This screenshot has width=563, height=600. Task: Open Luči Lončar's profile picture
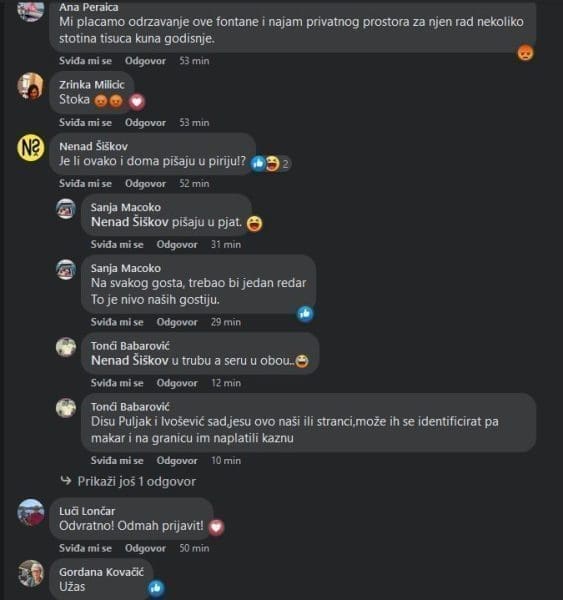[x=31, y=512]
